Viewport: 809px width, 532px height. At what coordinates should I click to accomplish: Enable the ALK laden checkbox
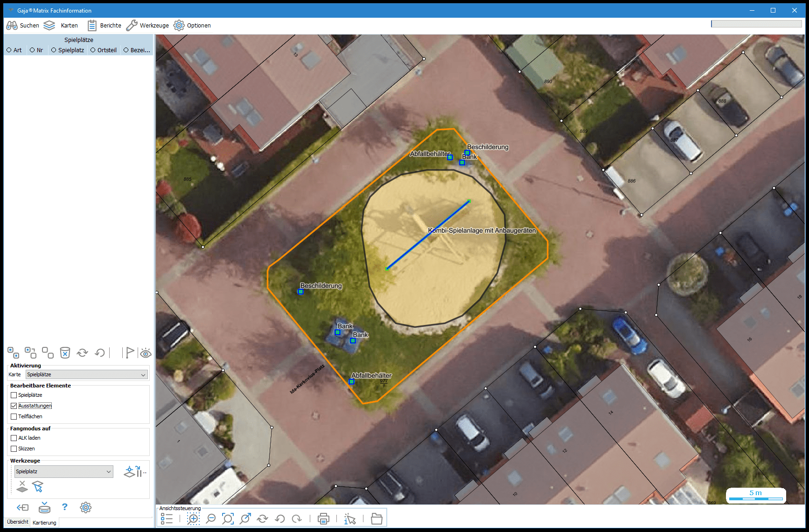point(14,438)
